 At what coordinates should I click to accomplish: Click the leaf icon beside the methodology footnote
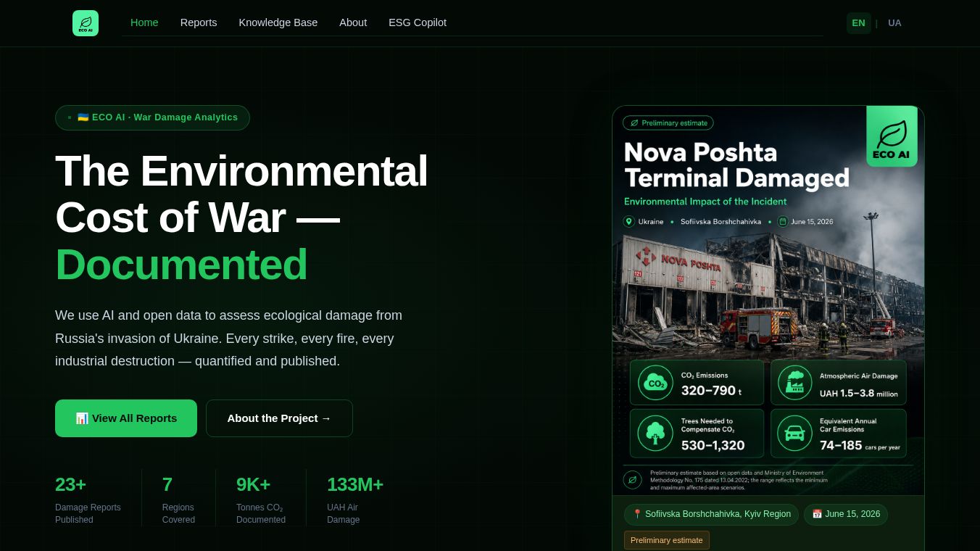pyautogui.click(x=632, y=480)
